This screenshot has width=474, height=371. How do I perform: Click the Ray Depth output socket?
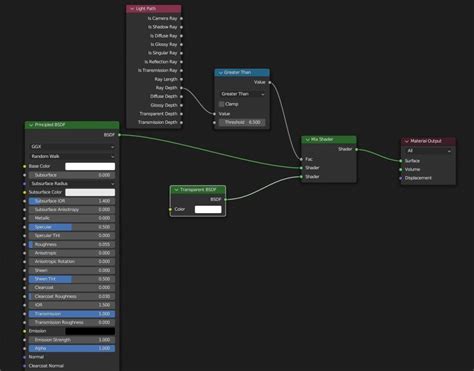click(181, 88)
